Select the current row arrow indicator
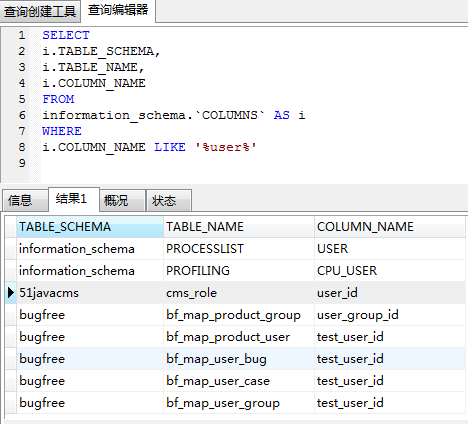Screen dimensions: 468x424 point(11,293)
